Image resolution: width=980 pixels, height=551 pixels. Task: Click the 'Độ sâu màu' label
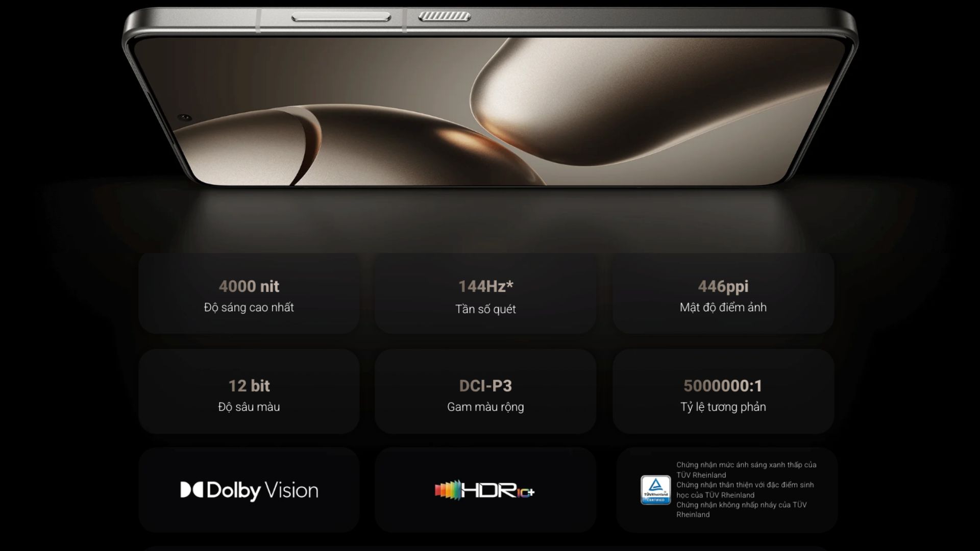tap(249, 407)
